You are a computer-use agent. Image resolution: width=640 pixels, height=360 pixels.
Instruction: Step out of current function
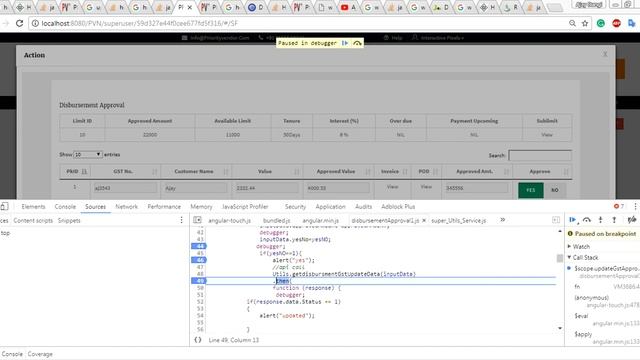[614, 220]
